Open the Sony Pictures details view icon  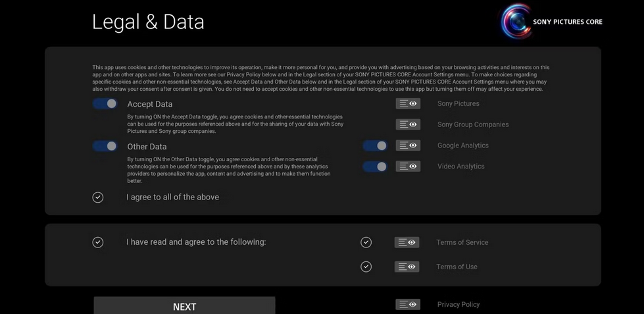408,103
